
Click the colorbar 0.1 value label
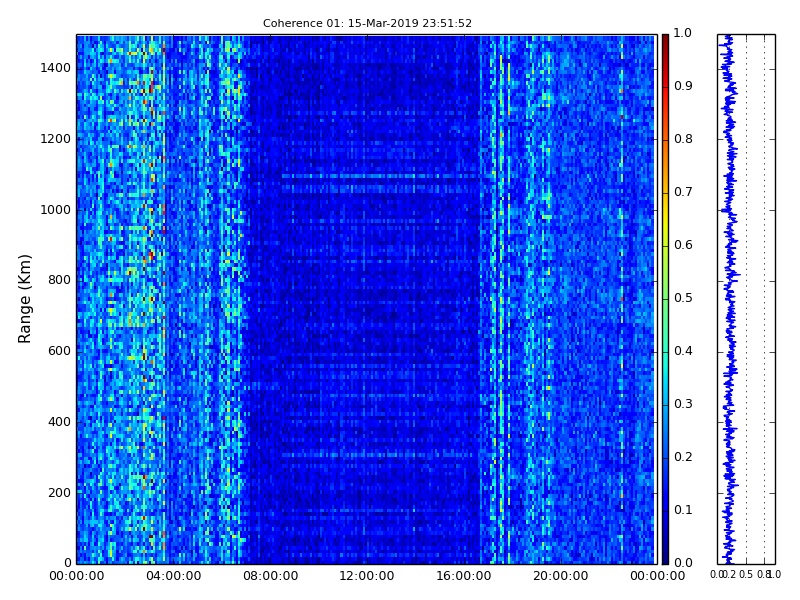tap(683, 510)
